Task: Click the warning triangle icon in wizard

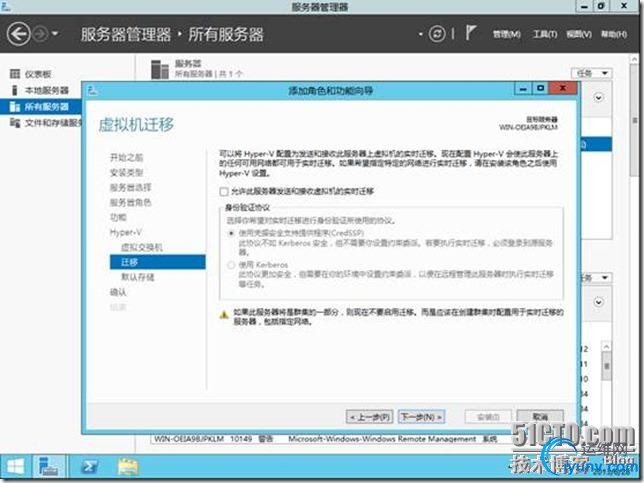Action: (224, 315)
